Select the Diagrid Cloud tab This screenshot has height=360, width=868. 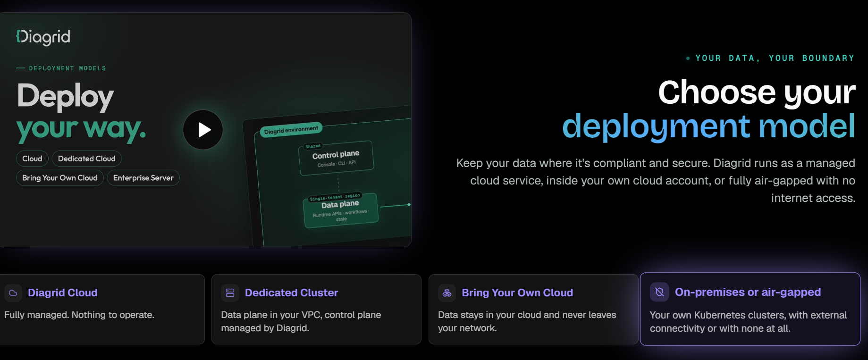[x=102, y=309]
